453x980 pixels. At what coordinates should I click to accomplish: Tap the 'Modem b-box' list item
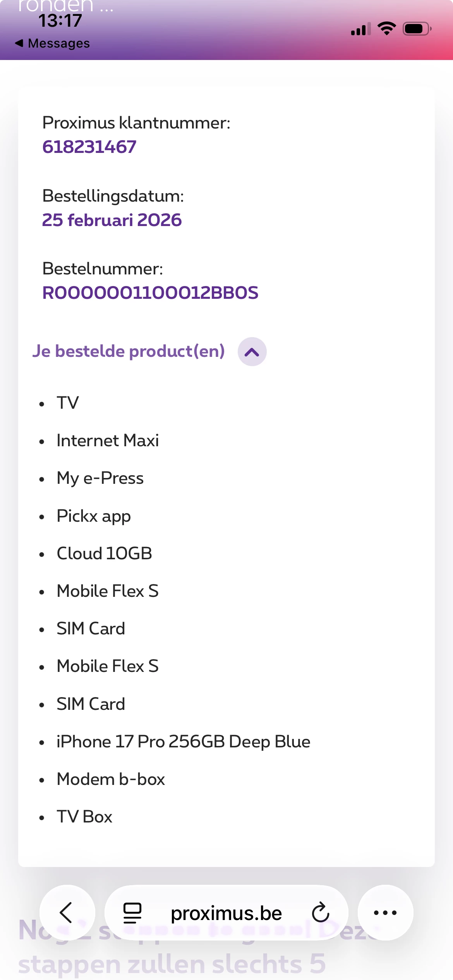pyautogui.click(x=111, y=779)
